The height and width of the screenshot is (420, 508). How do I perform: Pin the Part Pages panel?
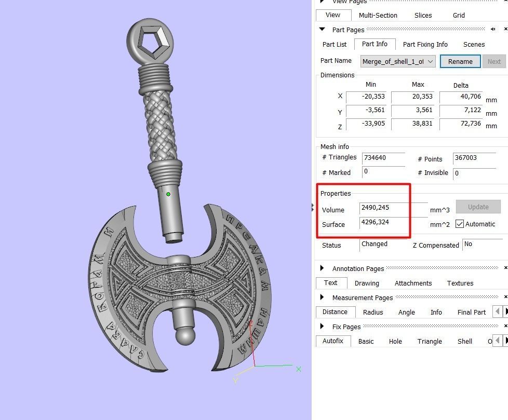tap(493, 29)
